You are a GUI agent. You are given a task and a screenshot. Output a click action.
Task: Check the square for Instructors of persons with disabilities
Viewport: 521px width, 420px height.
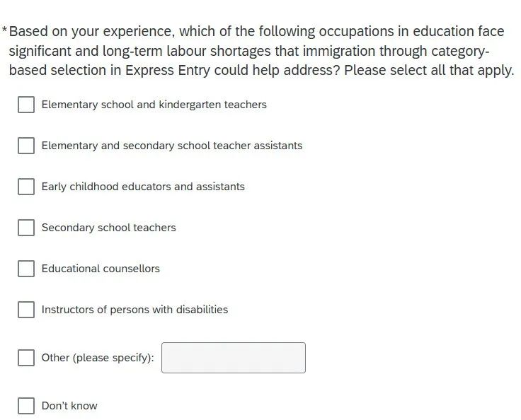(x=26, y=310)
